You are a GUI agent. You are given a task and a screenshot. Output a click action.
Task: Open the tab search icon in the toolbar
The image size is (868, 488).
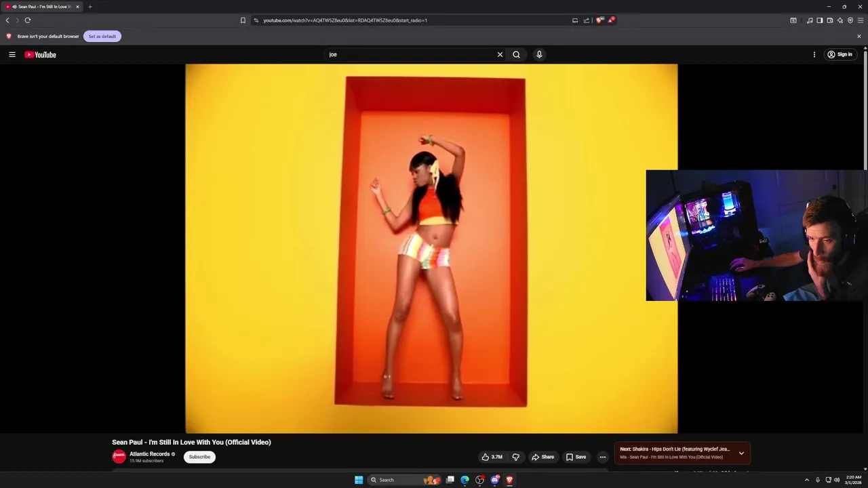(x=793, y=20)
